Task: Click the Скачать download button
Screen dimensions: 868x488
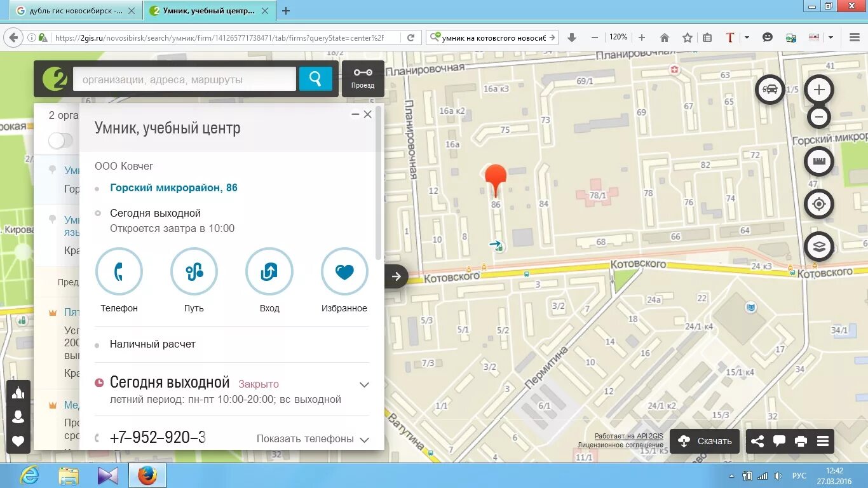Action: (705, 441)
